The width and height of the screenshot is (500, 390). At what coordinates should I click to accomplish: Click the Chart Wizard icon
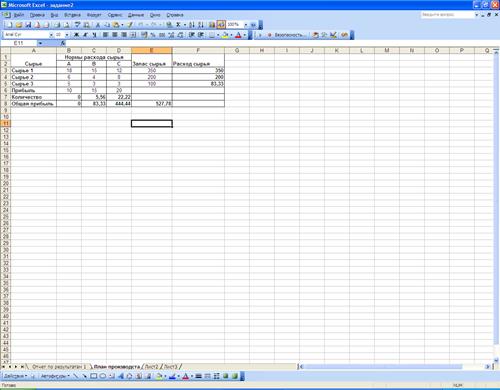212,25
